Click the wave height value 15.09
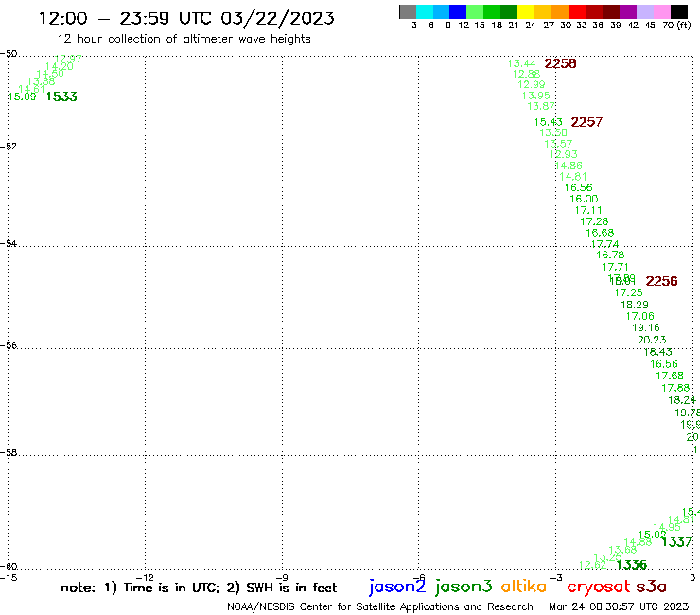The image size is (700, 615). click(22, 97)
